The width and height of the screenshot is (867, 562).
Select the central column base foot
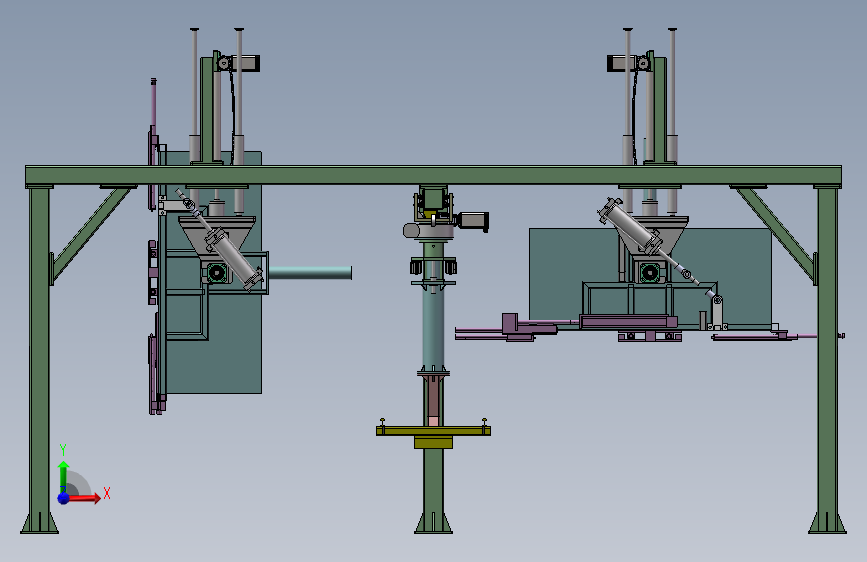(x=434, y=522)
